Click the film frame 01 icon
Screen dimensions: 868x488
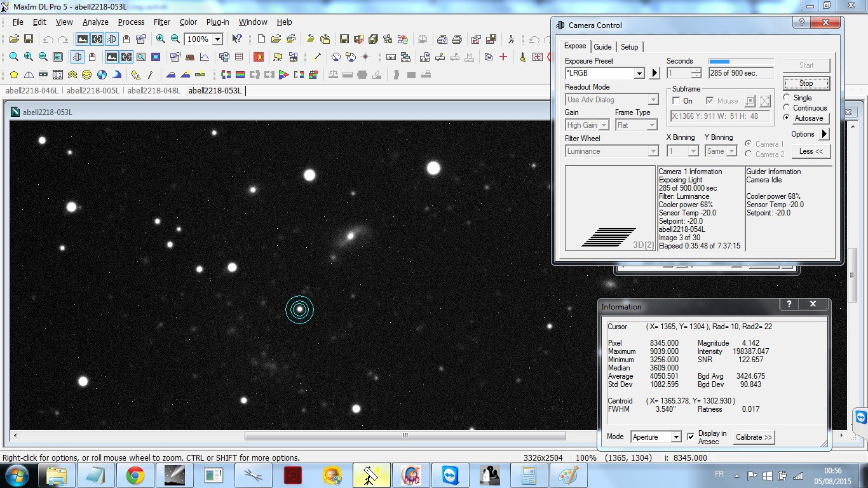pos(58,75)
